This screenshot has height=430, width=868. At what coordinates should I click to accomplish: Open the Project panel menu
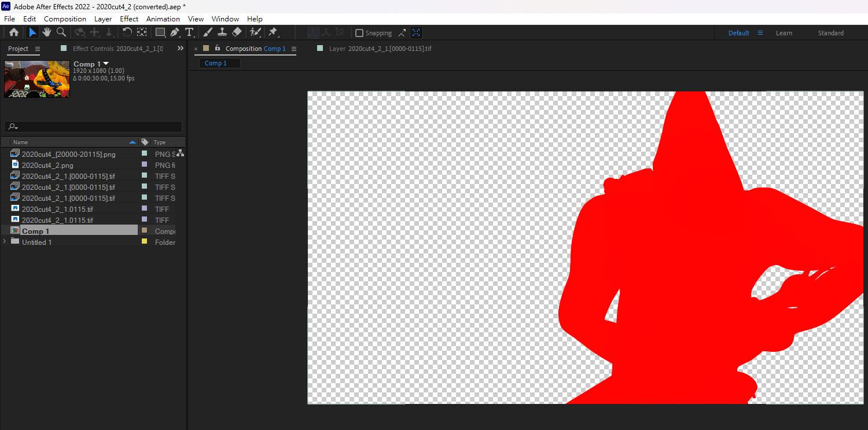pyautogui.click(x=38, y=49)
